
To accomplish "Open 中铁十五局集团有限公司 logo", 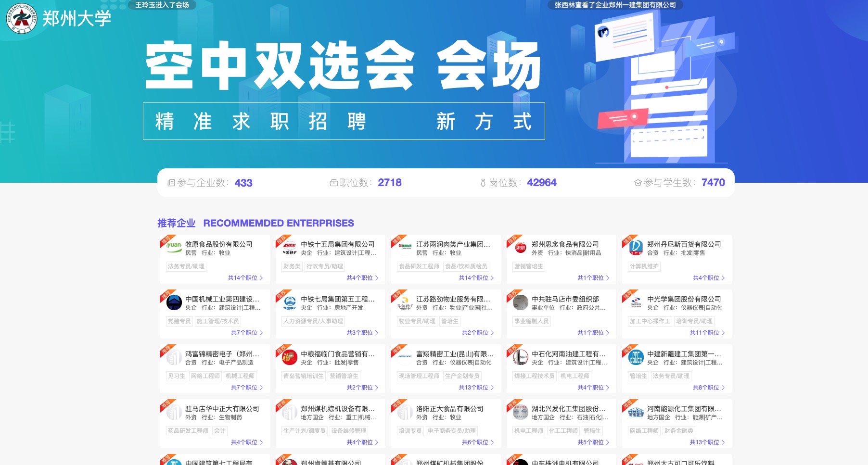I will click(x=289, y=247).
